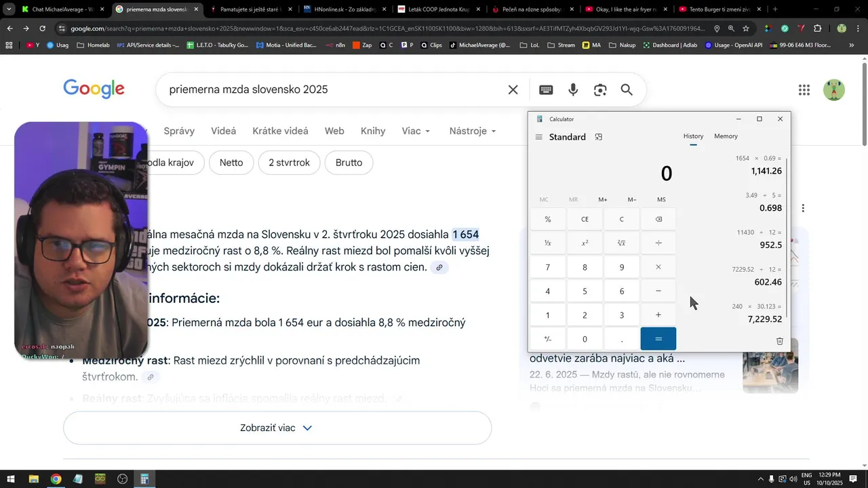Click the Calculator equals button
This screenshot has width=868, height=488.
coord(658,339)
